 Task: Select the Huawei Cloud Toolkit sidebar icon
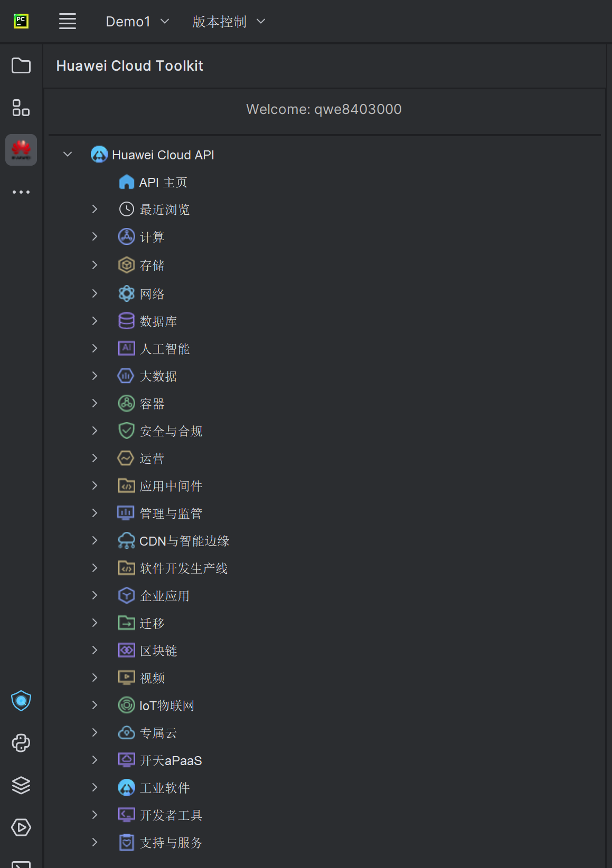pyautogui.click(x=21, y=150)
